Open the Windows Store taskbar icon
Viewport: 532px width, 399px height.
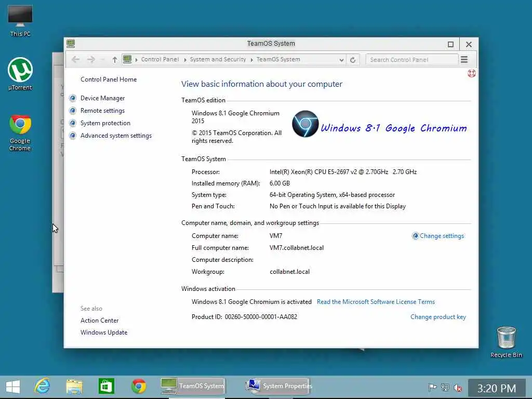tap(106, 387)
